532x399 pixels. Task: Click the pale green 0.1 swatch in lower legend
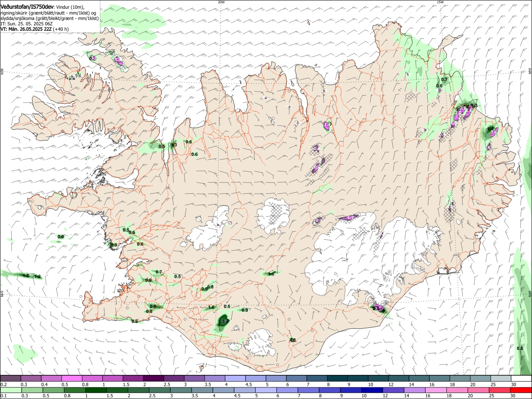point(11,390)
